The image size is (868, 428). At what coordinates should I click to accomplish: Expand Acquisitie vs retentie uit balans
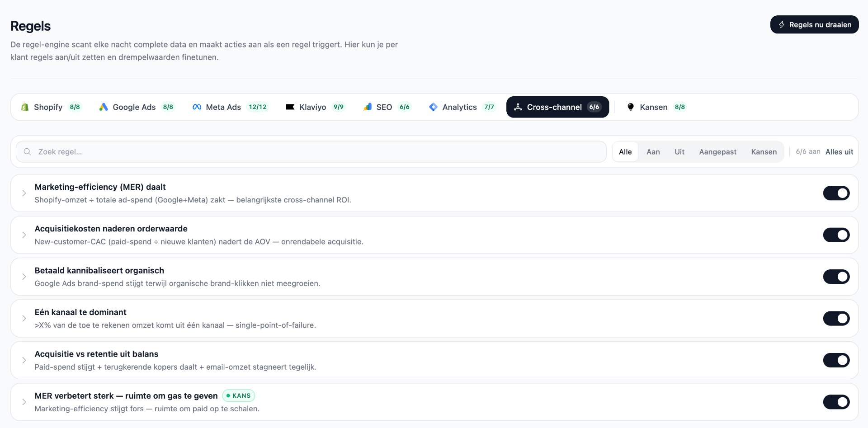(24, 360)
